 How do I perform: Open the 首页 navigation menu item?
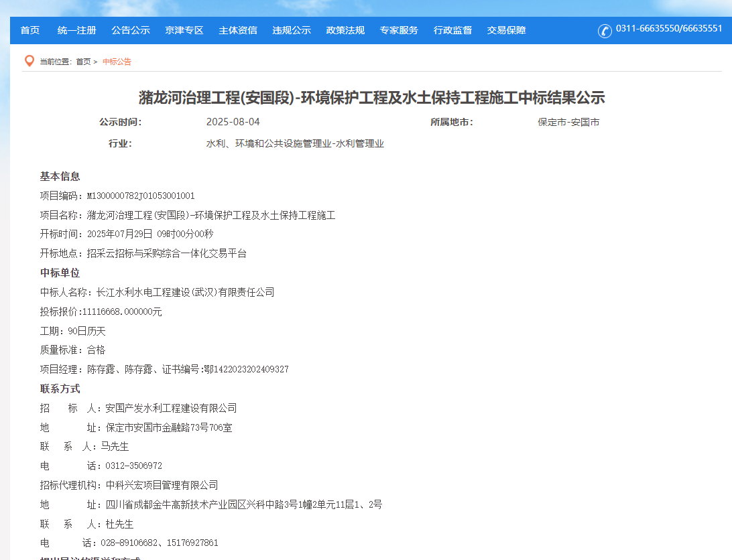(x=29, y=30)
